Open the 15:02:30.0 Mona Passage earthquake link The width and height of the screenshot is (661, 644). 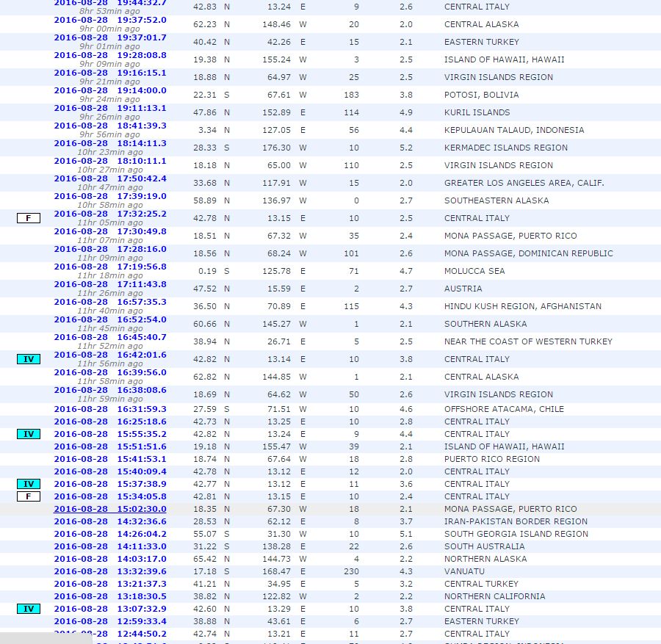coord(110,509)
